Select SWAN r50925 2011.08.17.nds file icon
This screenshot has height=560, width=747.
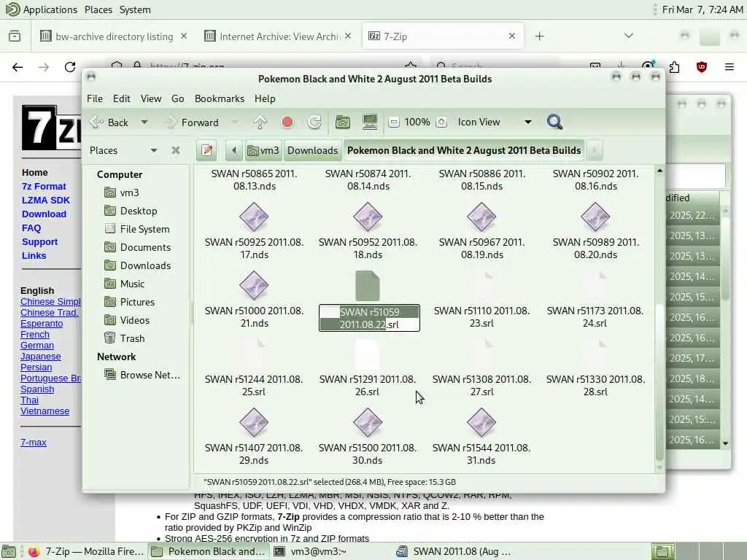pos(254,217)
